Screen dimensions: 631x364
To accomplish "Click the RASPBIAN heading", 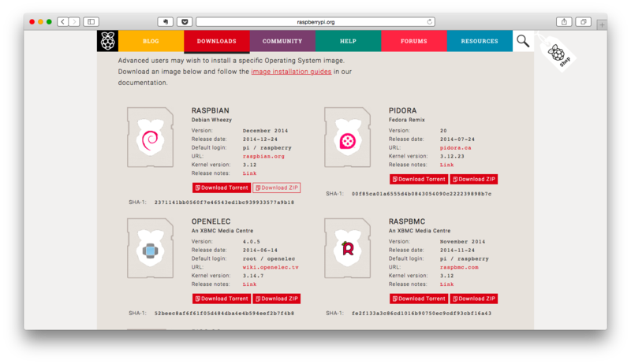I will [x=210, y=110].
